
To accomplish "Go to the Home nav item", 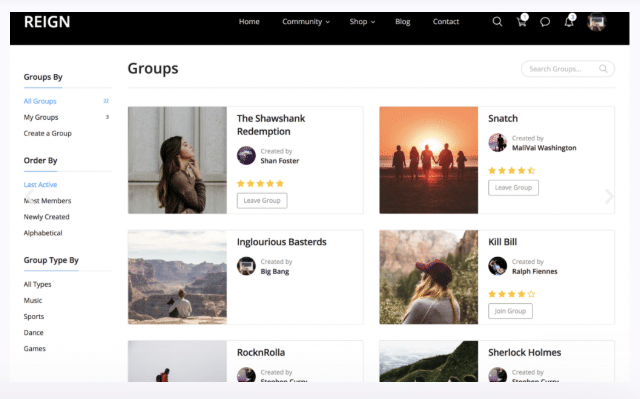I will click(249, 22).
